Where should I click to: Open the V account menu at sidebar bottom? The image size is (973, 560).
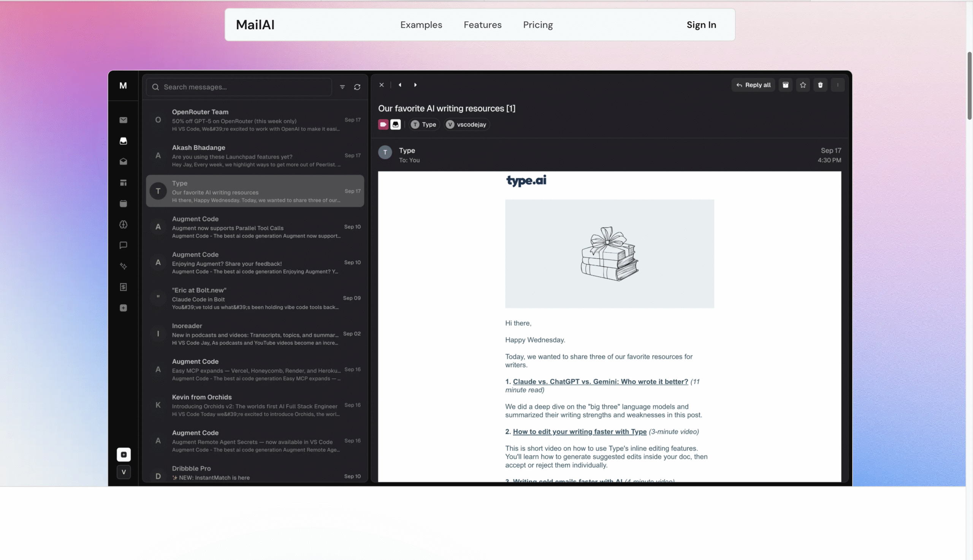click(x=124, y=472)
